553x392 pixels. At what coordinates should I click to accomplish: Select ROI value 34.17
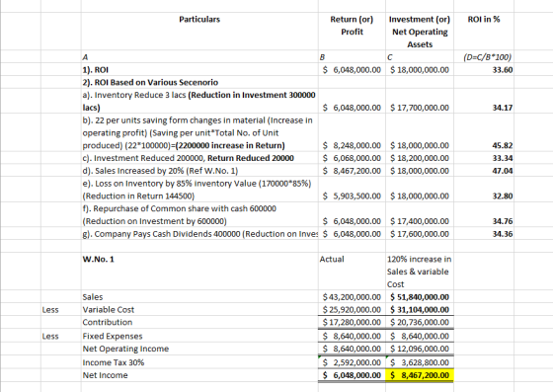[503, 108]
